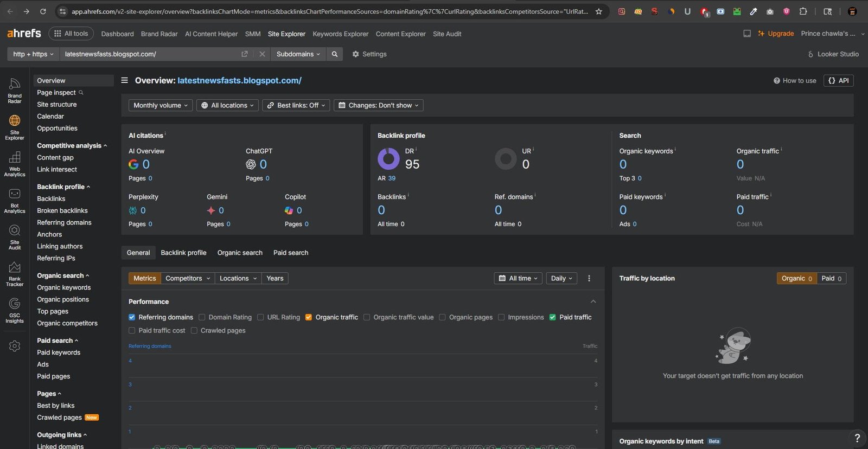Open the sidebar settings gear icon
The height and width of the screenshot is (449, 868).
pyautogui.click(x=15, y=346)
